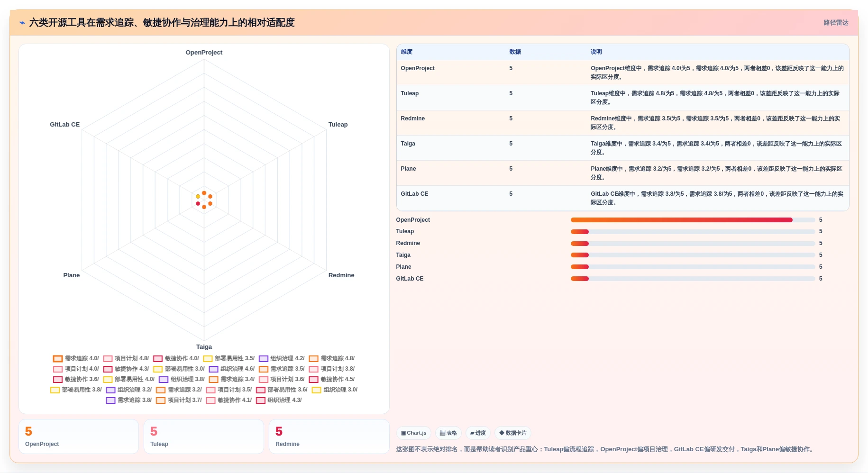
Task: Toggle the 组织治理 3.2/ legend entry
Action: [129, 390]
